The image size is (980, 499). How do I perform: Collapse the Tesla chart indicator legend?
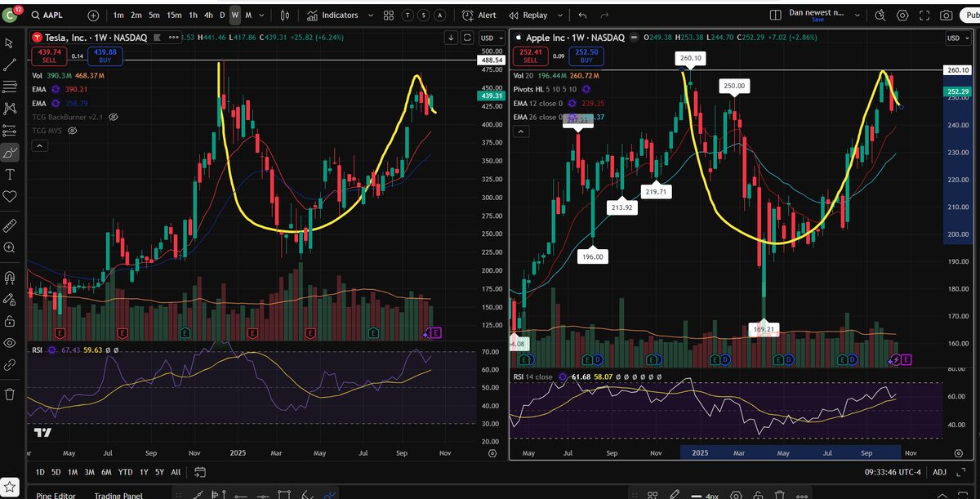point(38,145)
